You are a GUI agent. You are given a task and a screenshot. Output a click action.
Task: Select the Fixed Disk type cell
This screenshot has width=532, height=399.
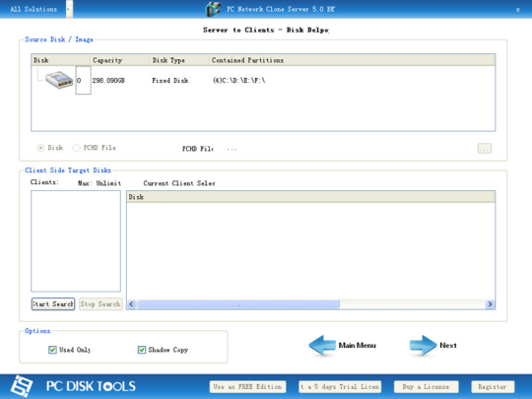point(170,81)
